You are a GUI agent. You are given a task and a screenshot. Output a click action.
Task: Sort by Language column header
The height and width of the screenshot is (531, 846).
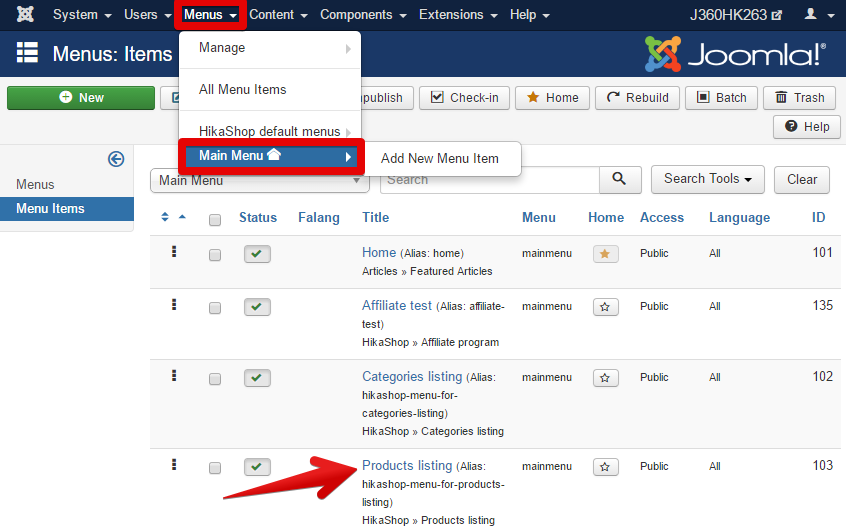pos(739,217)
